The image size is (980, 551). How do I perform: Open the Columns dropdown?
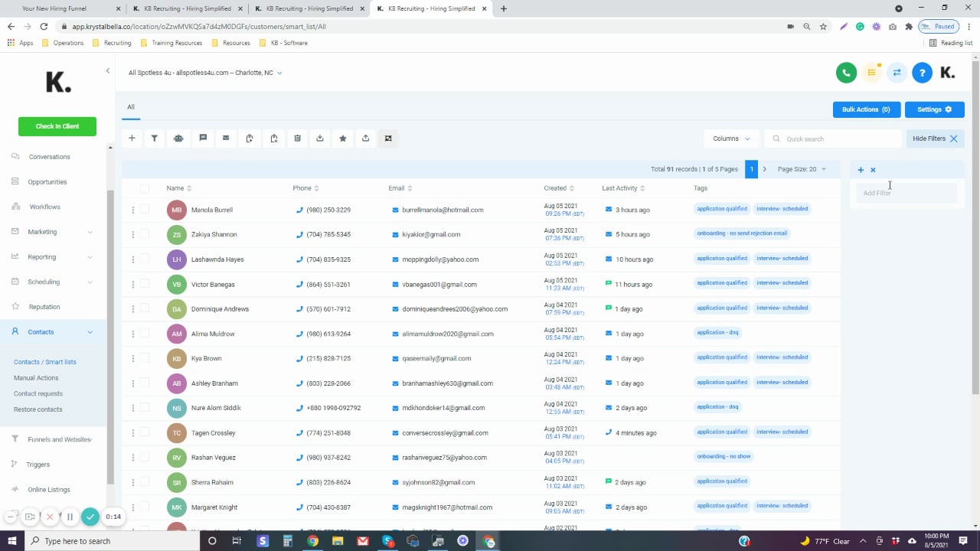pyautogui.click(x=731, y=139)
